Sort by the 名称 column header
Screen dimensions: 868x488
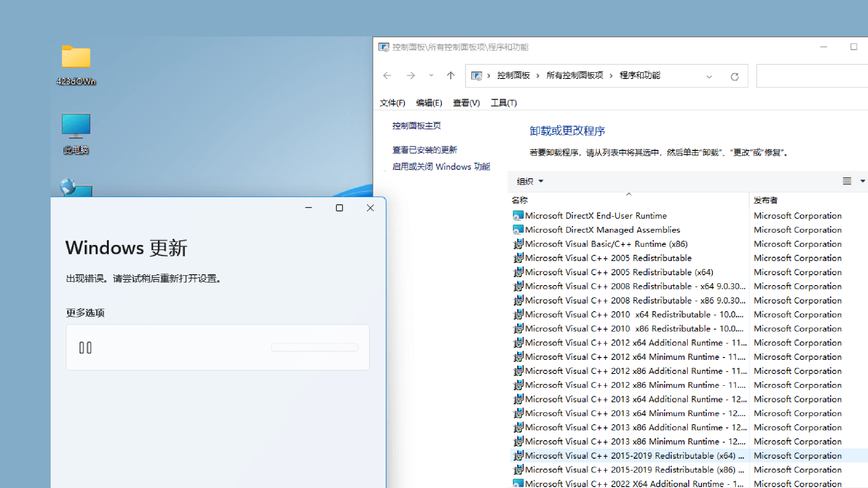coord(519,200)
